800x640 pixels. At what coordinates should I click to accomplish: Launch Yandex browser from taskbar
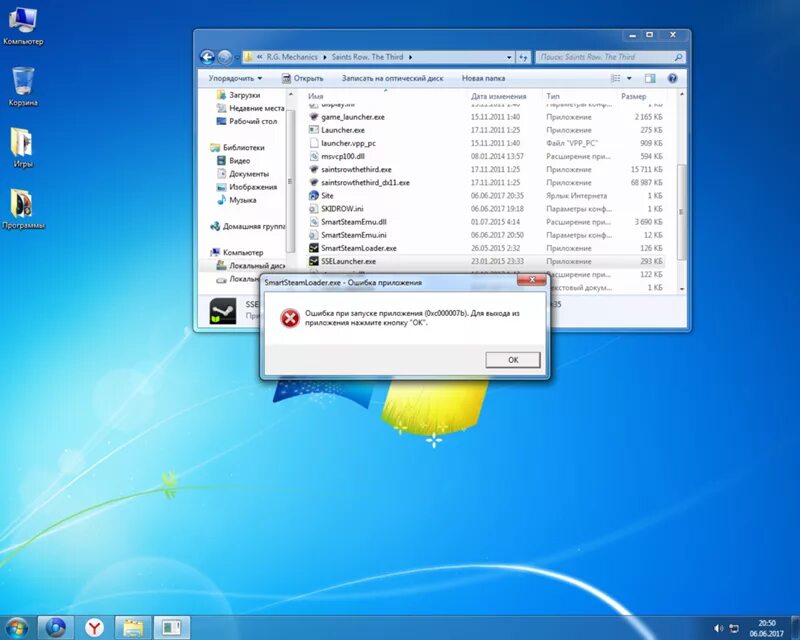(x=94, y=627)
